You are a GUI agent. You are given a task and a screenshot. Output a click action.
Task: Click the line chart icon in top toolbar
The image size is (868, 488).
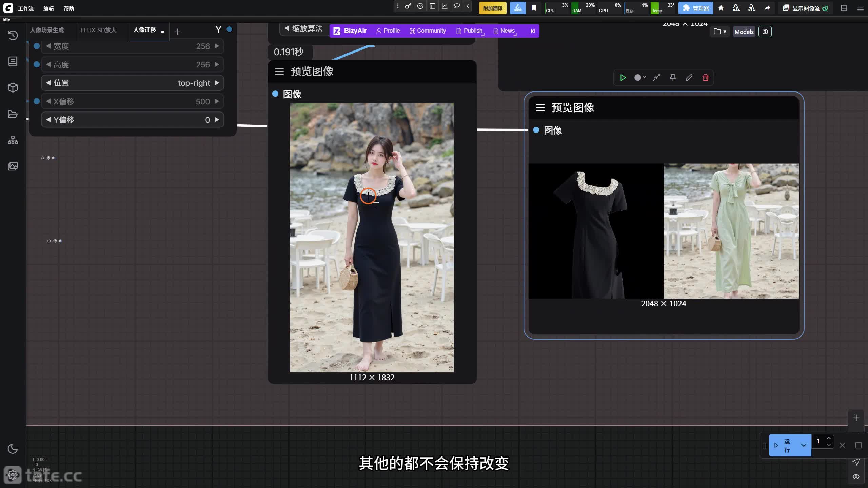coord(445,6)
